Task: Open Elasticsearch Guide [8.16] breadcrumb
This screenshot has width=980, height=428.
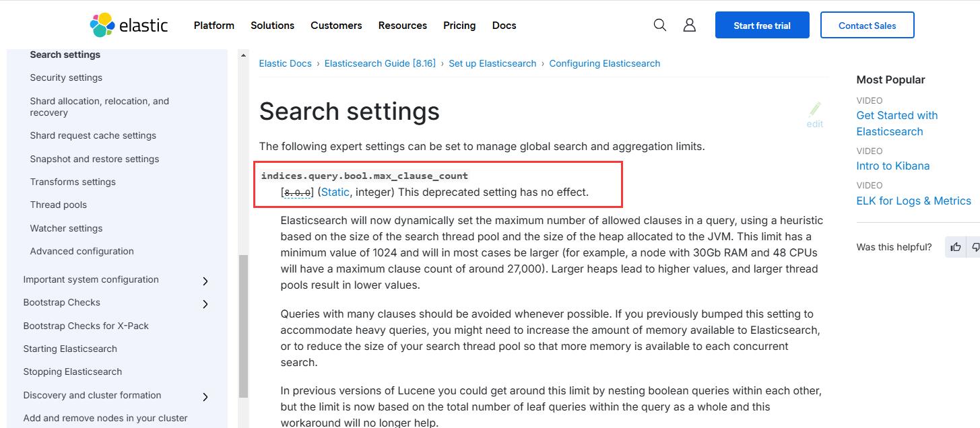Action: pyautogui.click(x=380, y=63)
